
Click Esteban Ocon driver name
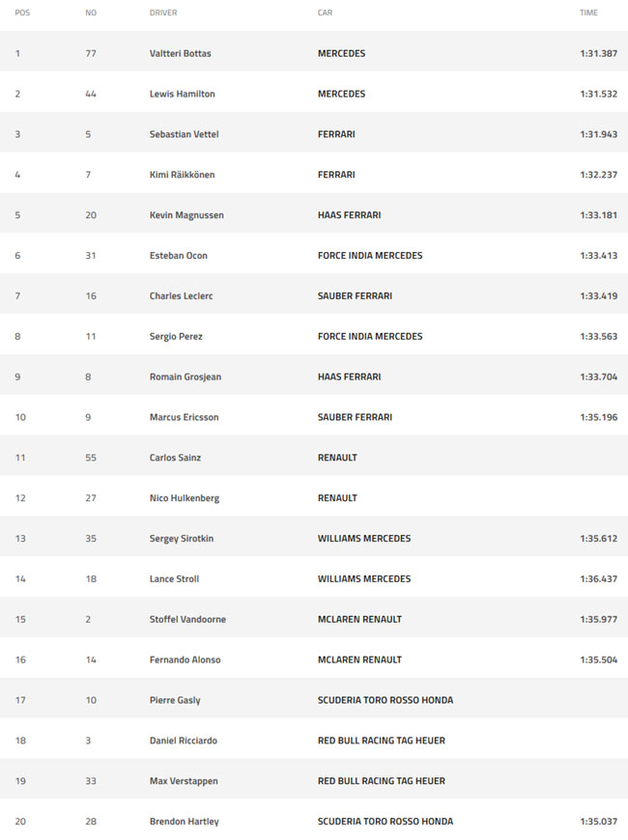click(x=178, y=256)
